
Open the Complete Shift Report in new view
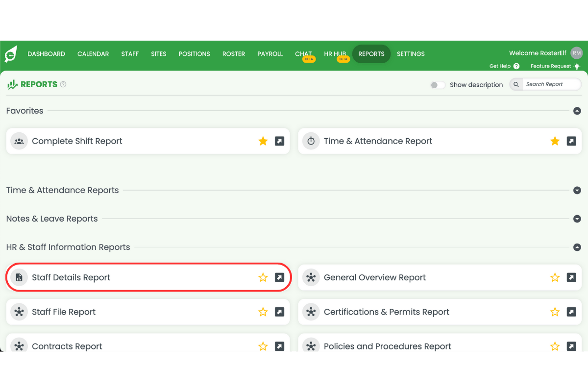279,141
